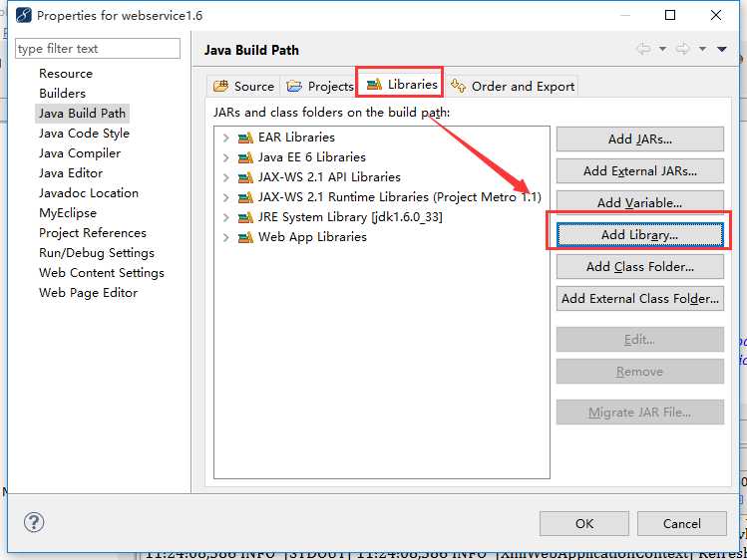This screenshot has width=747, height=560.
Task: Select the 'Java EE 6 Libraries' entry text
Action: [312, 157]
